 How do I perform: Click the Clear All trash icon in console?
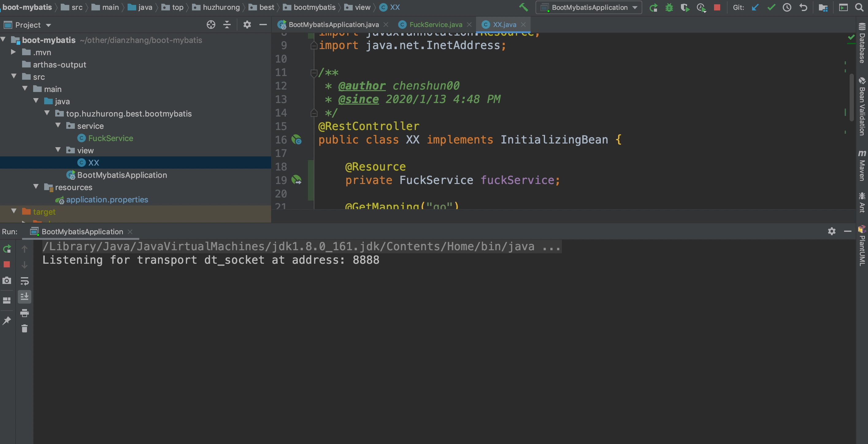[x=24, y=328]
